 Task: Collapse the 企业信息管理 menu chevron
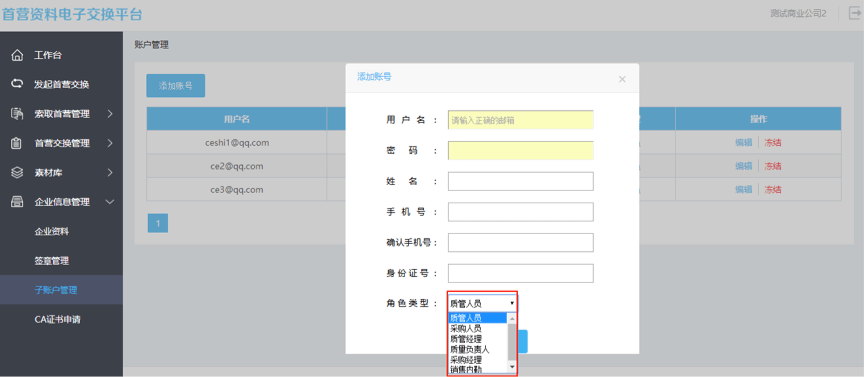(110, 202)
